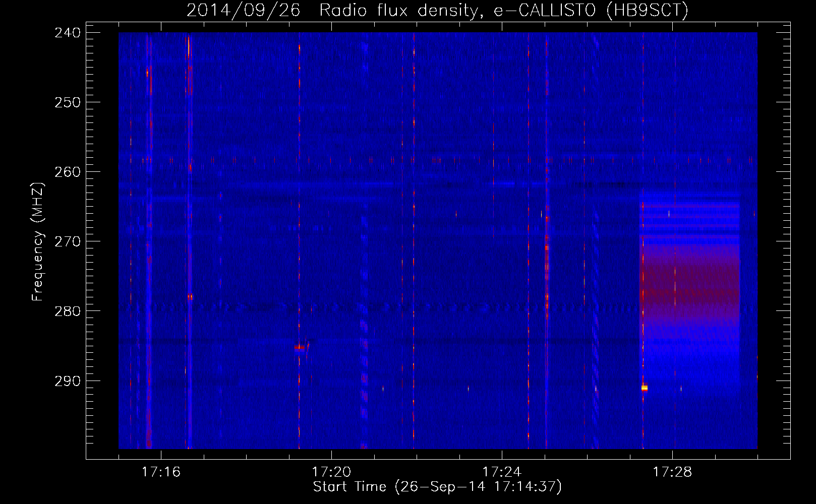Select the 290 frequency axis label
The image size is (816, 504).
click(67, 381)
